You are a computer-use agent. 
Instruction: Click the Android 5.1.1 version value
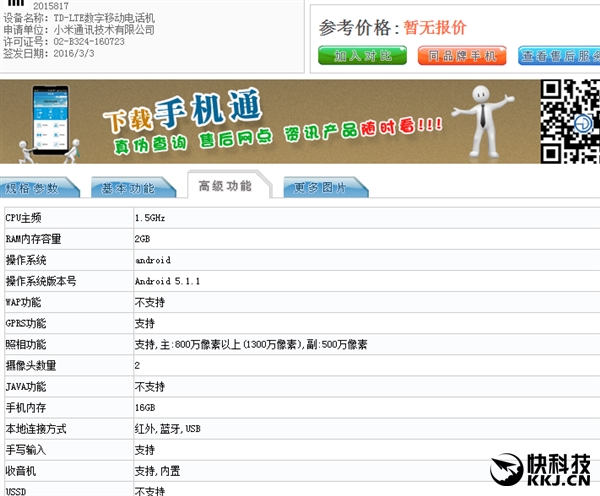click(x=167, y=282)
